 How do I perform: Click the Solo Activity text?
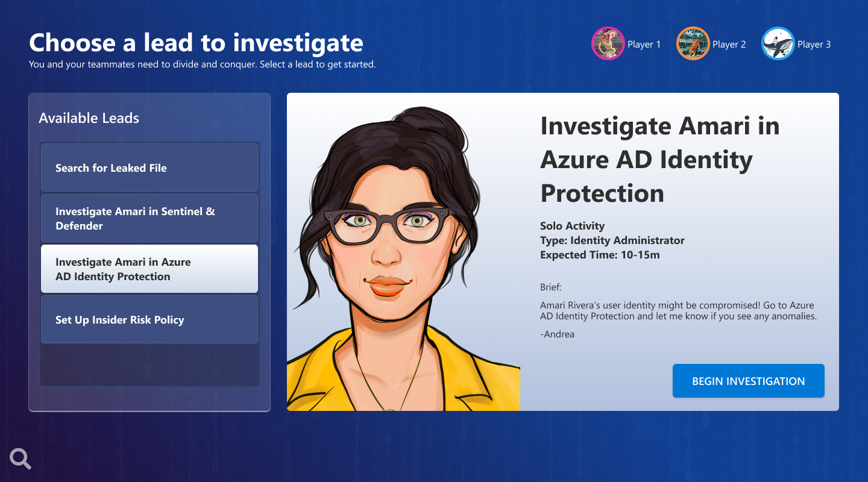point(572,226)
